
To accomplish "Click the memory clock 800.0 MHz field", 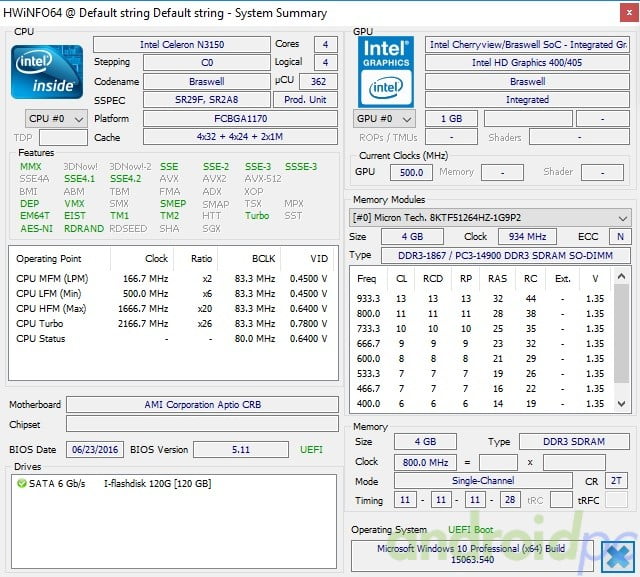I will pyautogui.click(x=425, y=462).
